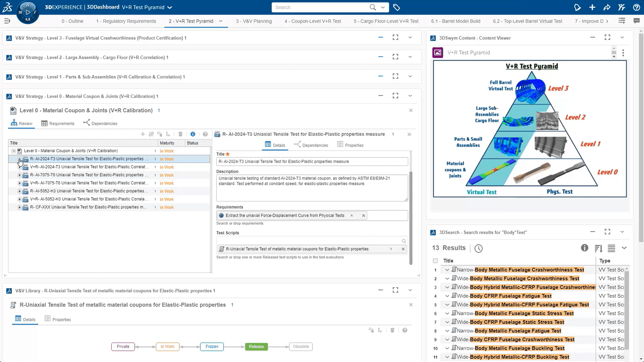Open the V+R Test Pyramid tab dropdown

point(221,21)
